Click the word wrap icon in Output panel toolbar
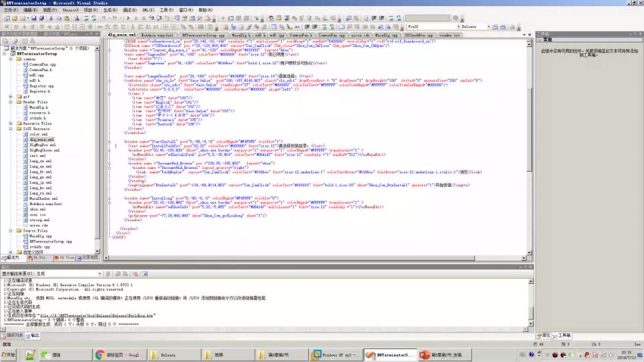Image resolution: width=644 pixels, height=362 pixels. (145, 273)
